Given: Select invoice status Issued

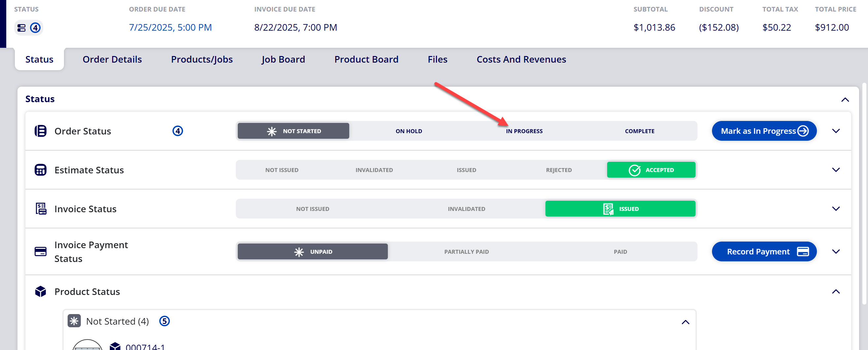Looking at the screenshot, I should 620,209.
